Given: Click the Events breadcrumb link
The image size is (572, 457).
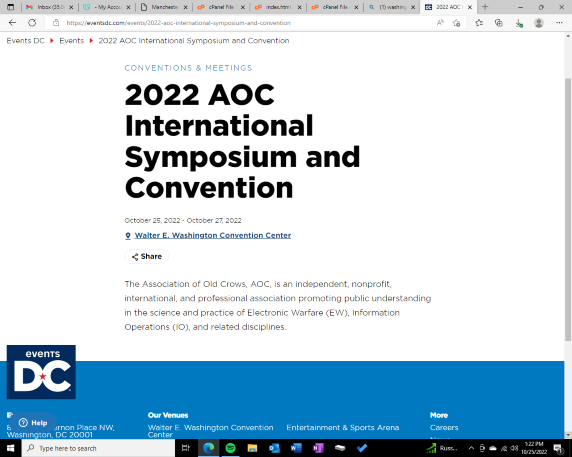Looking at the screenshot, I should [72, 40].
